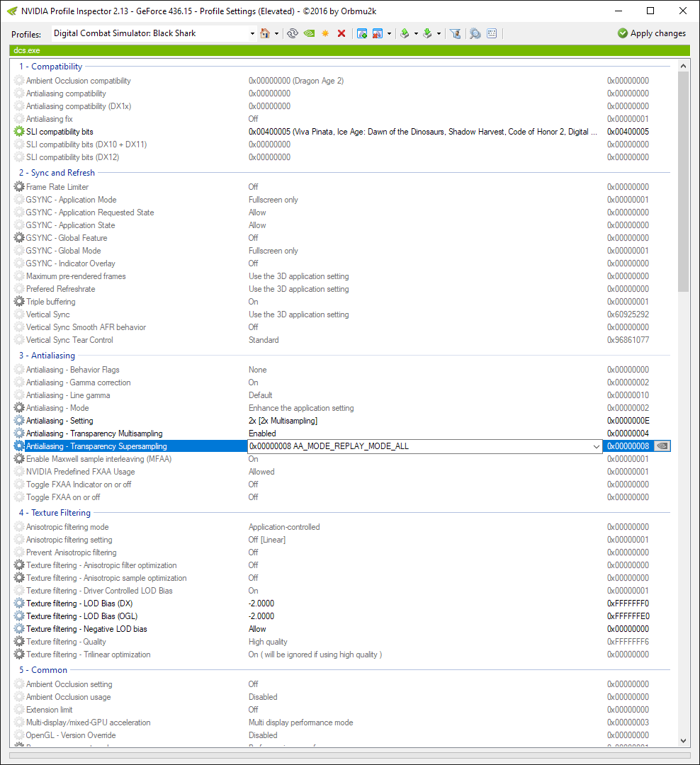The height and width of the screenshot is (765, 700).
Task: Open the import profile dropdown arrow
Action: coord(439,34)
